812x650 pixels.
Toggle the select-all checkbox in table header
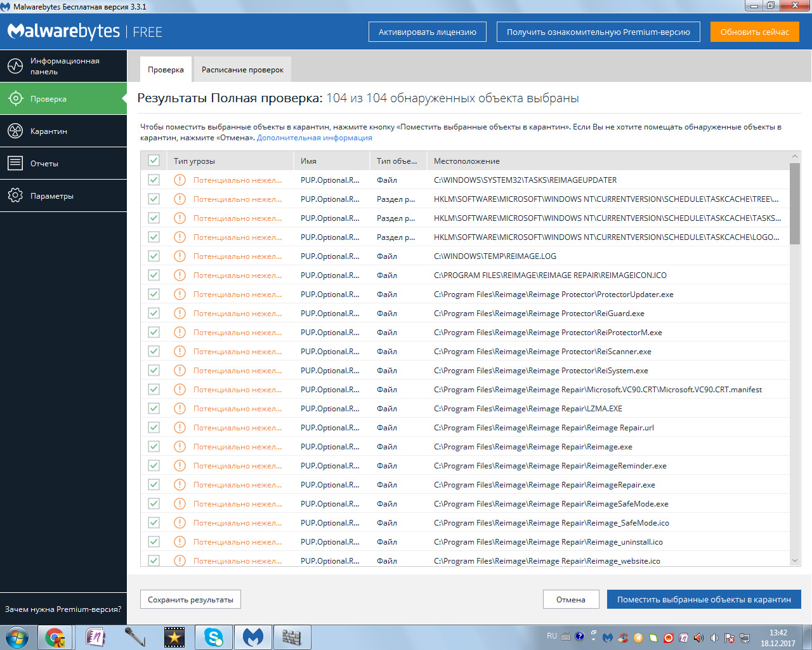pos(154,161)
